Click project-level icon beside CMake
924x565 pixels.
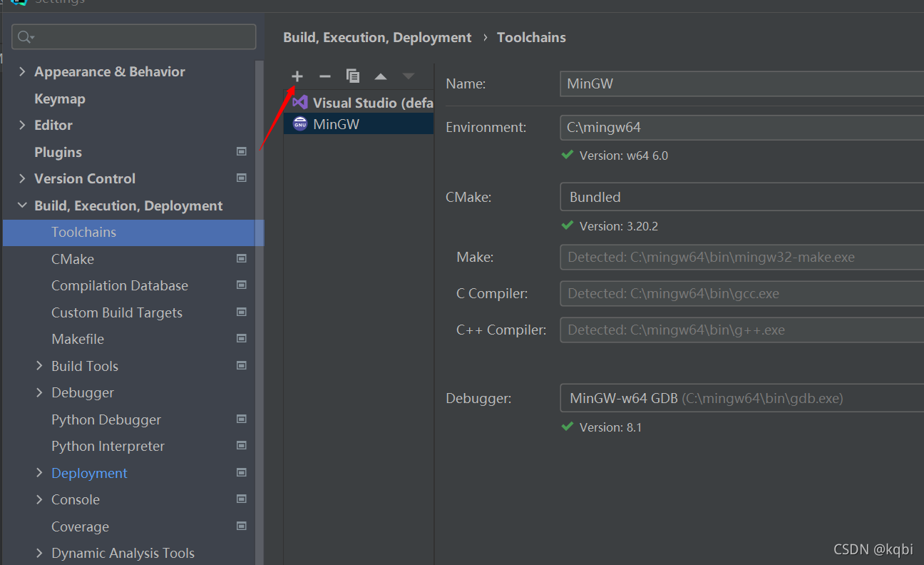[x=242, y=258]
